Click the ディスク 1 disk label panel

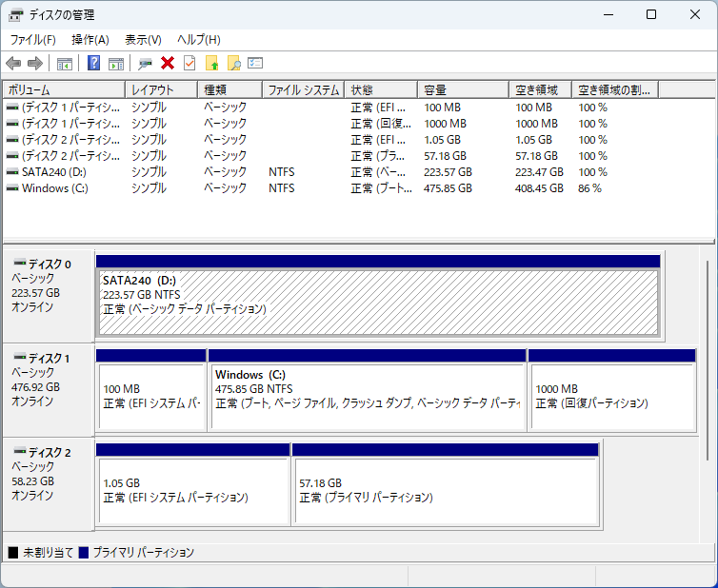click(x=49, y=390)
